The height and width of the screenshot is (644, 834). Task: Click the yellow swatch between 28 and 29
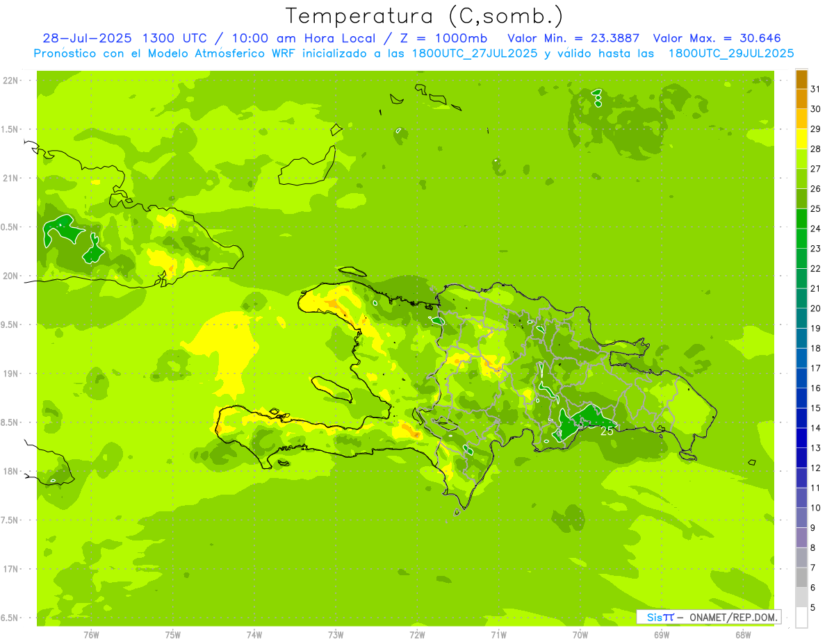801,139
